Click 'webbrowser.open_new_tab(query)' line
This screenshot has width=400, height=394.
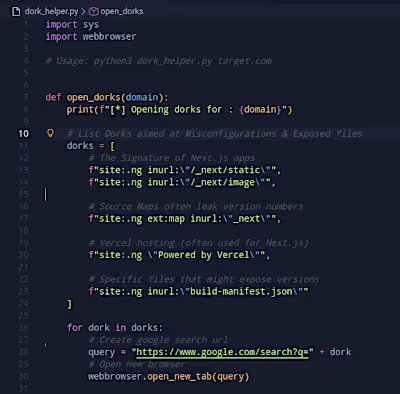pos(169,377)
